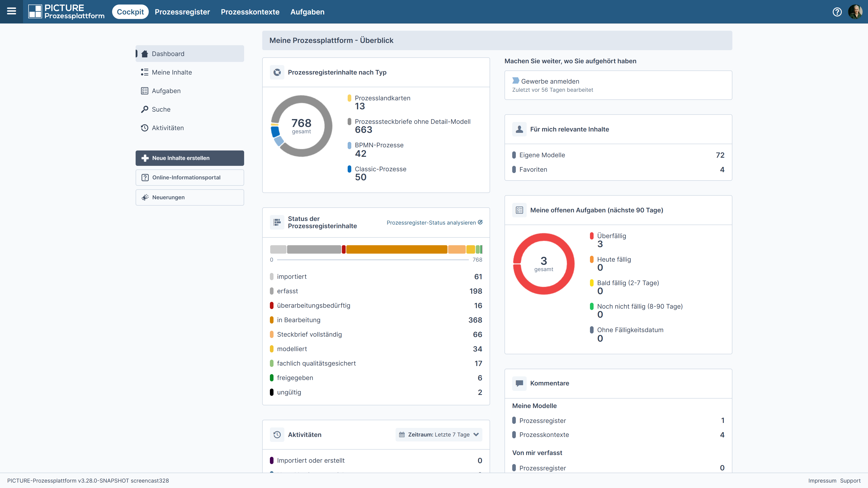The width and height of the screenshot is (868, 488).
Task: Click the Prozessregisterinhalte nach Typ chart icon
Action: click(x=277, y=72)
